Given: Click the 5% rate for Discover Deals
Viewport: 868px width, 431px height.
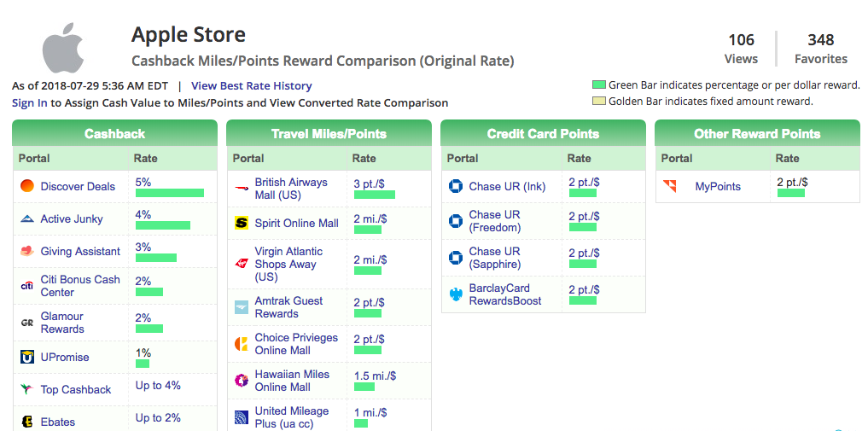Looking at the screenshot, I should click(143, 182).
